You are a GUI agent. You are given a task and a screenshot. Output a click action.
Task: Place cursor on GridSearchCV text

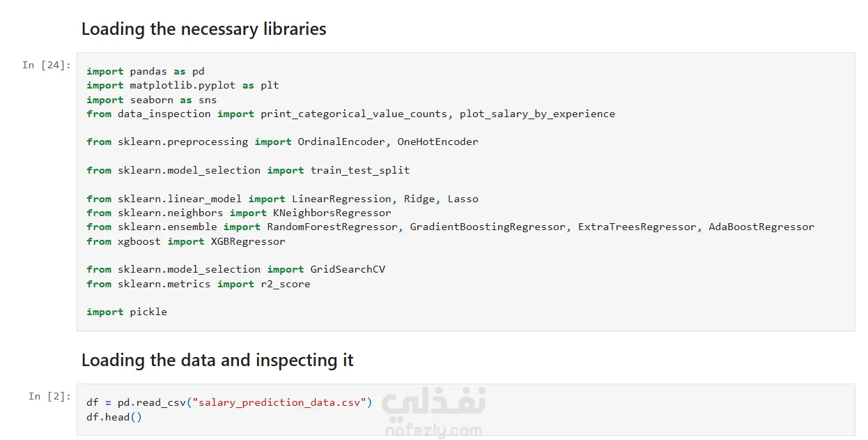pos(348,269)
